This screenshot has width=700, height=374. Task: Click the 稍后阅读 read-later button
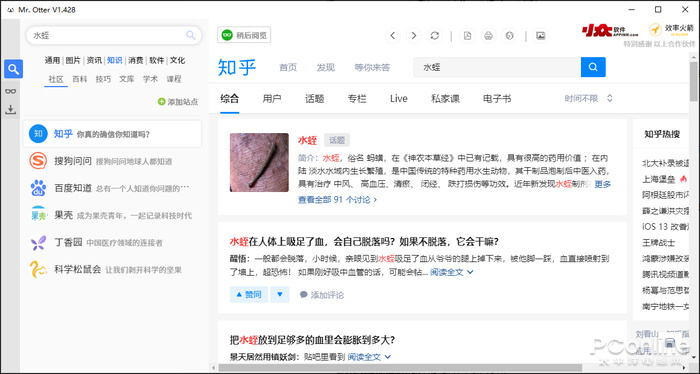click(244, 35)
